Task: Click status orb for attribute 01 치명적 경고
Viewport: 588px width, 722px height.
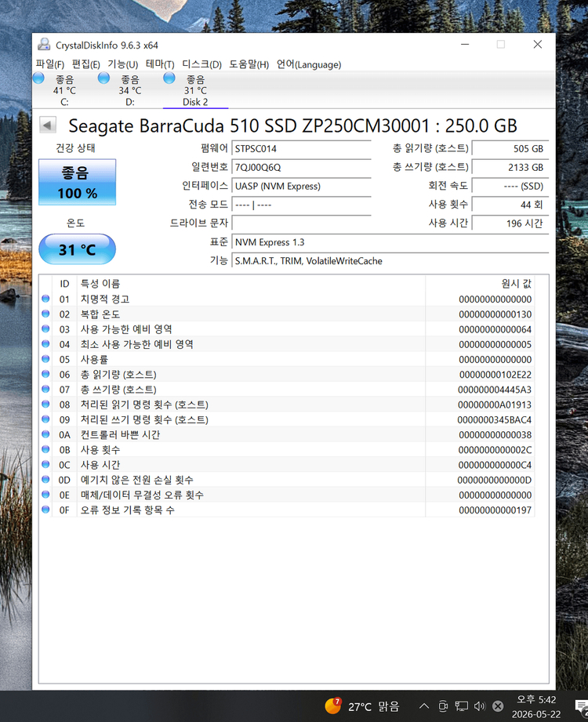Action: tap(45, 299)
